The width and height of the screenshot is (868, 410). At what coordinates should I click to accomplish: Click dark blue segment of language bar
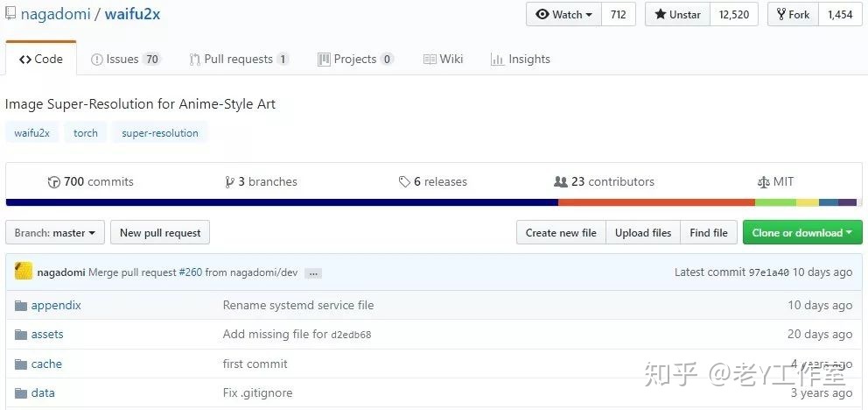click(x=282, y=202)
